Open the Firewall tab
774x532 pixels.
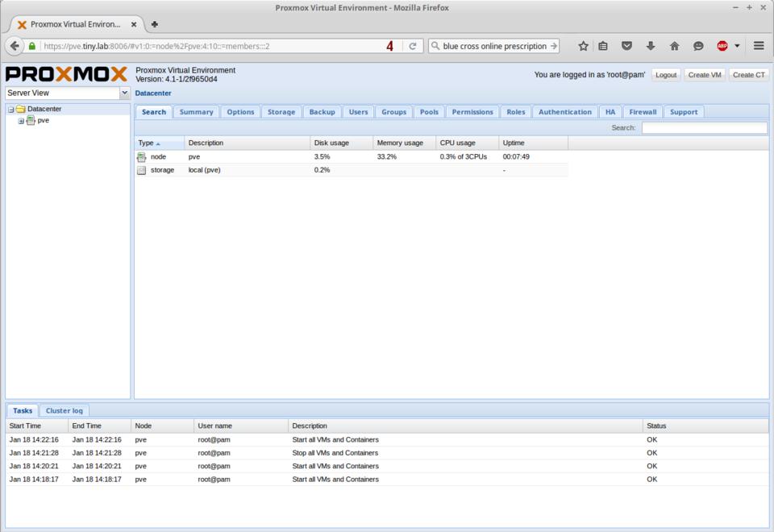point(643,112)
